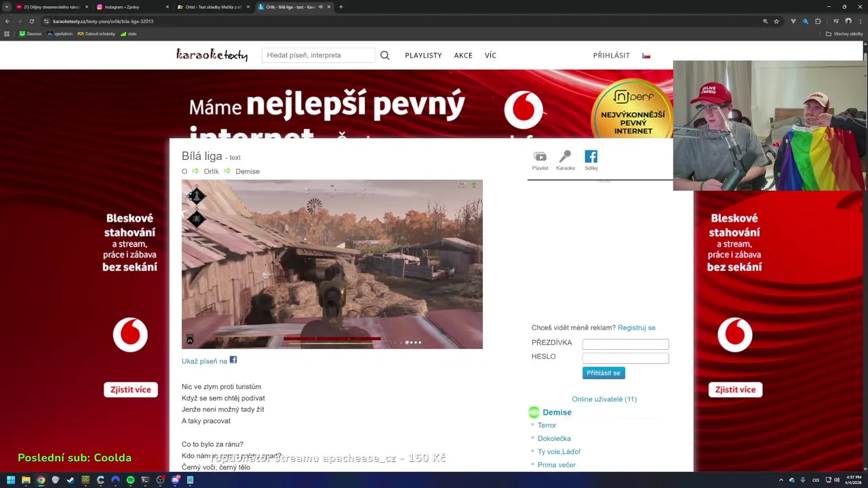The image size is (868, 488).
Task: Open Discord in the taskbar
Action: coord(175,480)
